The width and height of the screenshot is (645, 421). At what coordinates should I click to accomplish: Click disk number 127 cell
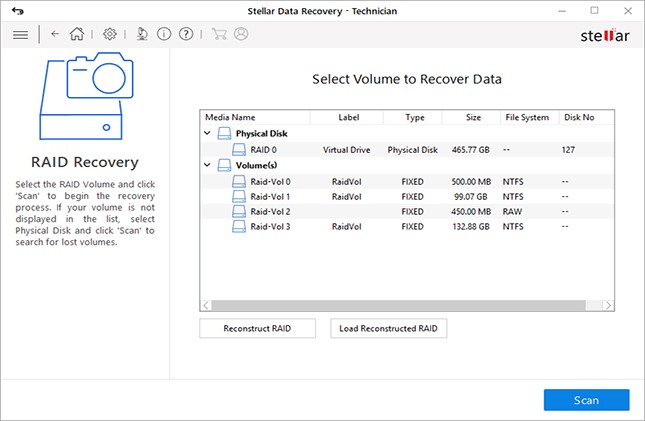[x=568, y=150]
